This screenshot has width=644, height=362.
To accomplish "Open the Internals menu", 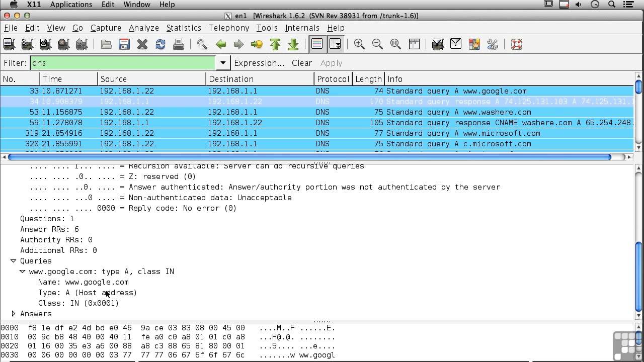I will point(302,28).
